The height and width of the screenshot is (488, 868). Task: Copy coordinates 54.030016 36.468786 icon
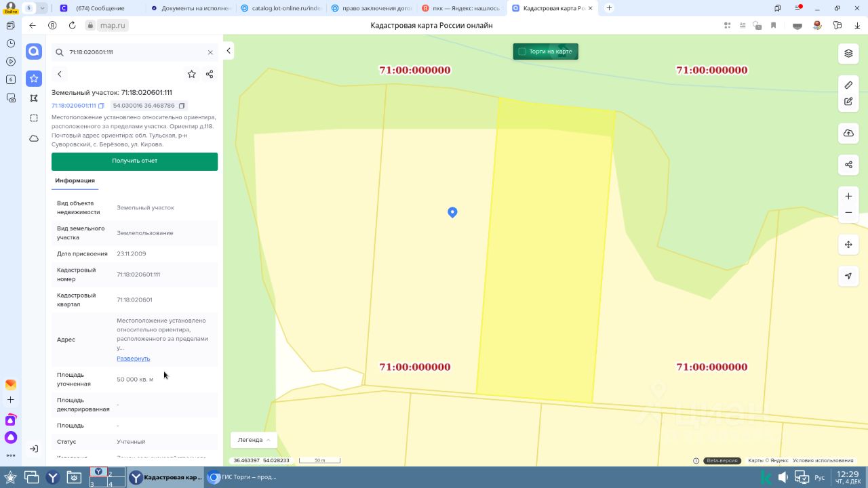182,106
